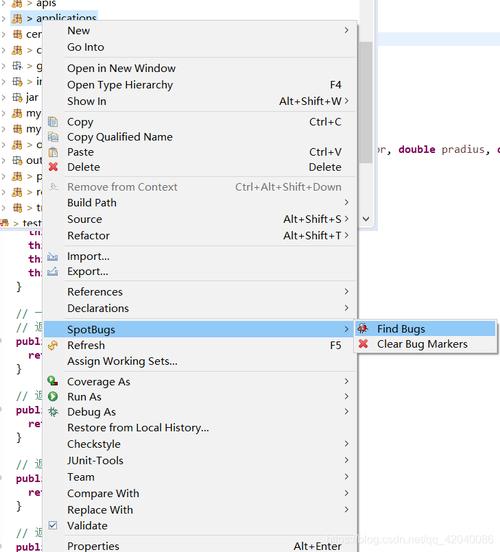
Task: Expand the applications package tree node
Action: tap(4, 18)
